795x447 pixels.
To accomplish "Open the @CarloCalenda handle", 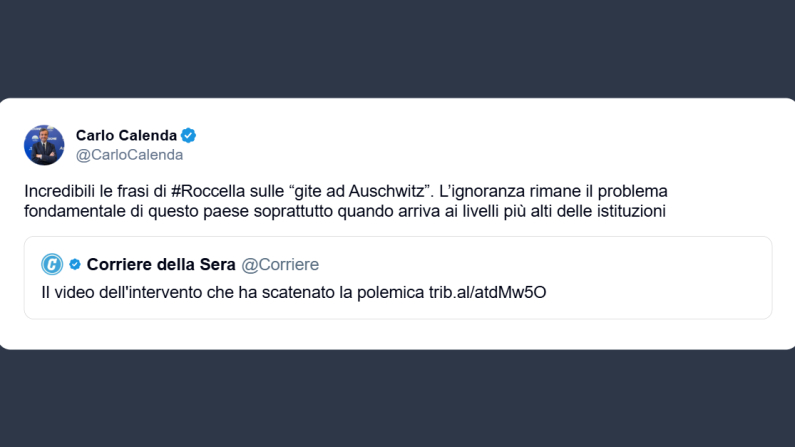I will pyautogui.click(x=129, y=155).
